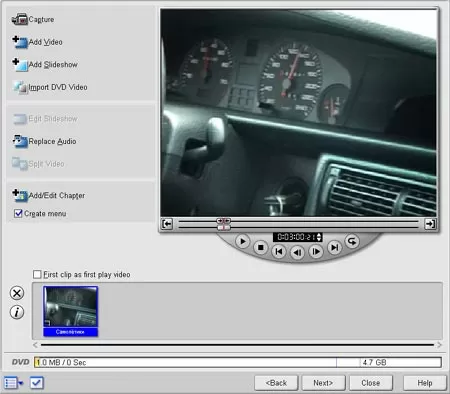Click the clip title label below thumbnail

click(x=70, y=332)
